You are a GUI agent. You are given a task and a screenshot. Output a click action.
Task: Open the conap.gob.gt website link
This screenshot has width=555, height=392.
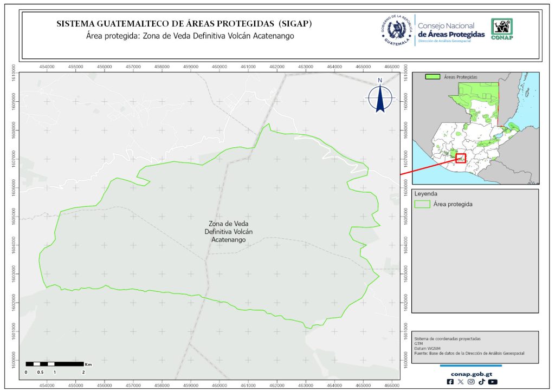pyautogui.click(x=470, y=373)
